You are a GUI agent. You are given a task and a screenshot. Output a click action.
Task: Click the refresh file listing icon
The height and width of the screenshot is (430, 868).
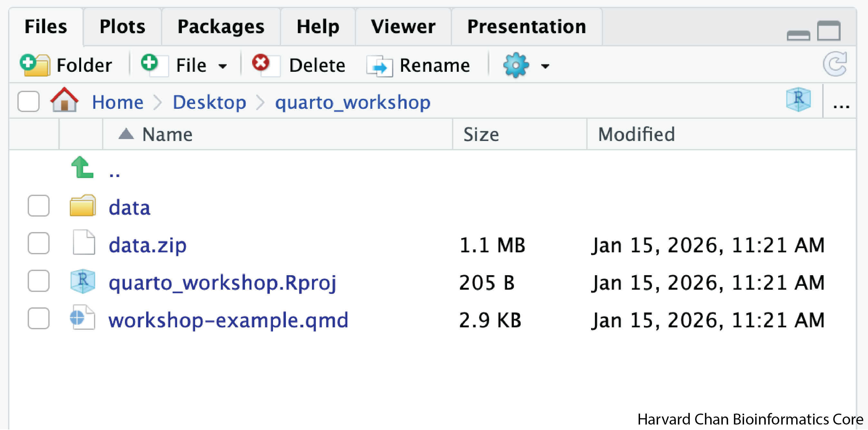pyautogui.click(x=835, y=64)
